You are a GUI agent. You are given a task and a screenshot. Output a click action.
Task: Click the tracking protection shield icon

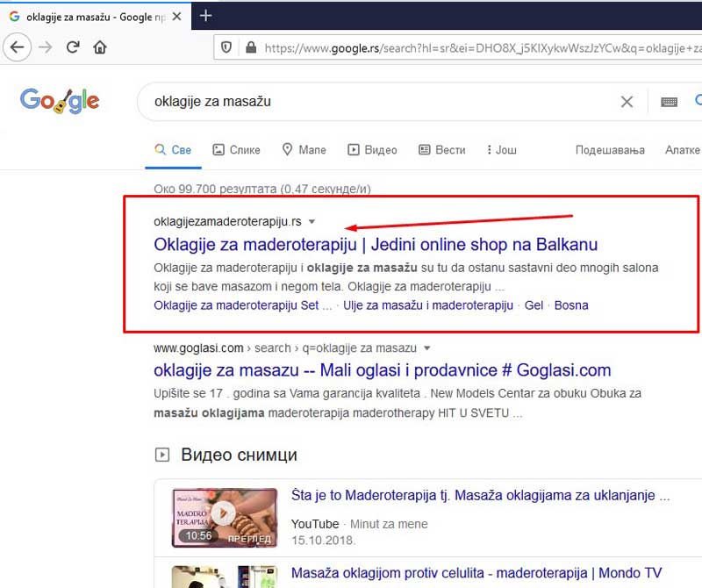pyautogui.click(x=226, y=47)
